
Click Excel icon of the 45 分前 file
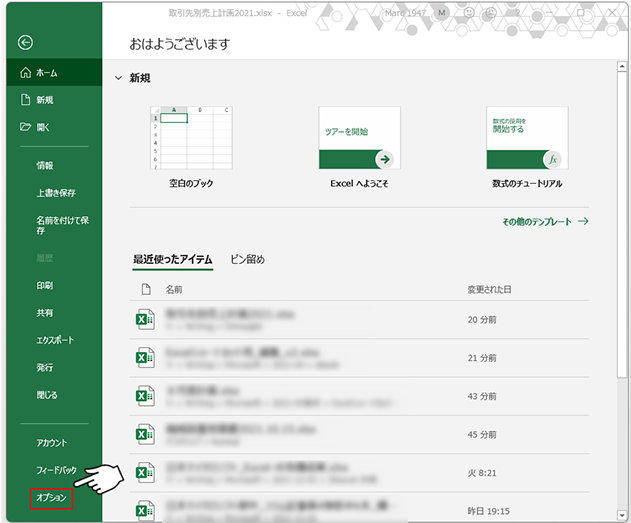coord(145,434)
